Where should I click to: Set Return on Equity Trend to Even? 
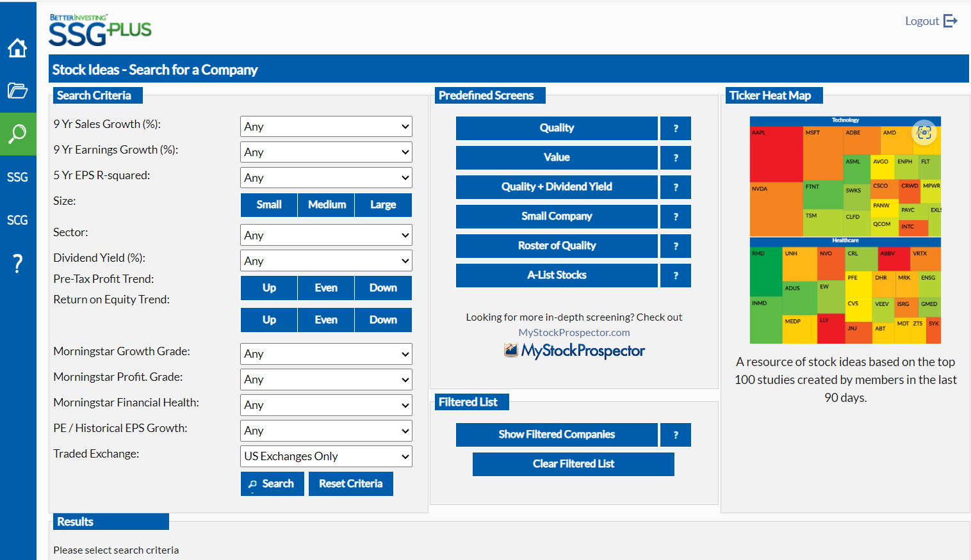(x=326, y=320)
